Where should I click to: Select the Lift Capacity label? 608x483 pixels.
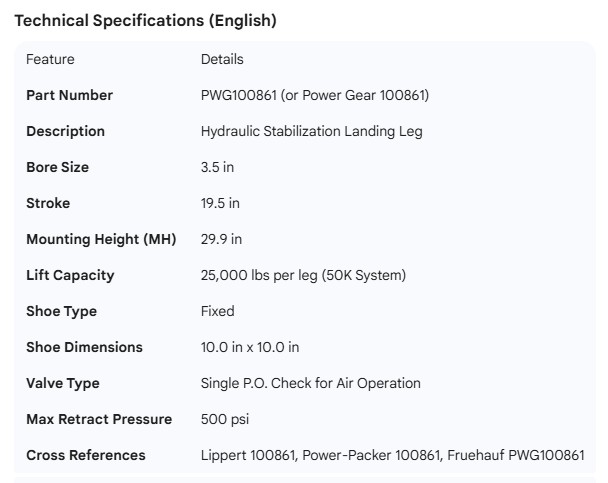(70, 275)
